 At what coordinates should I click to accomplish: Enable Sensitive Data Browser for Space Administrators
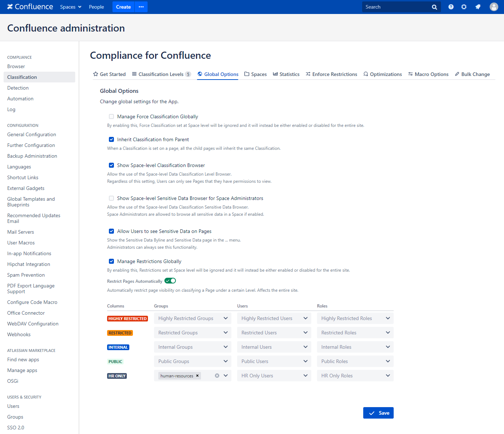click(111, 198)
